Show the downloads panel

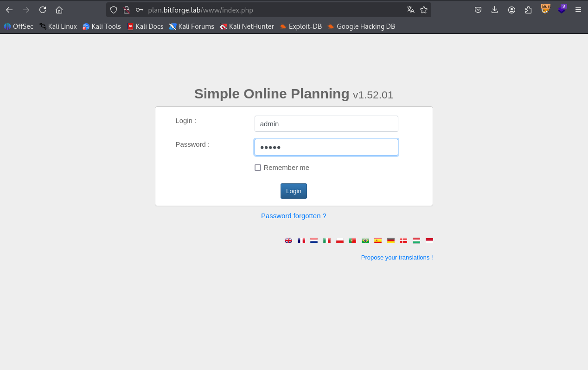pyautogui.click(x=495, y=10)
